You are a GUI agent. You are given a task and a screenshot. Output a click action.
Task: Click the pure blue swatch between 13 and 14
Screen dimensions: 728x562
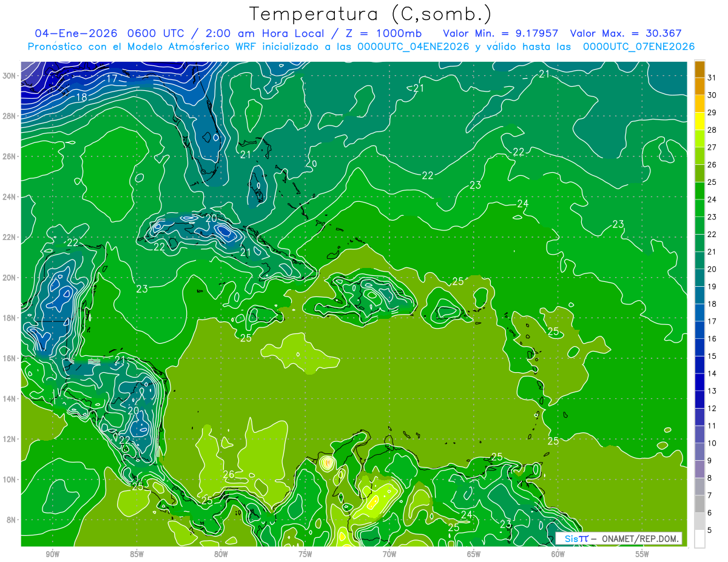[x=699, y=383]
